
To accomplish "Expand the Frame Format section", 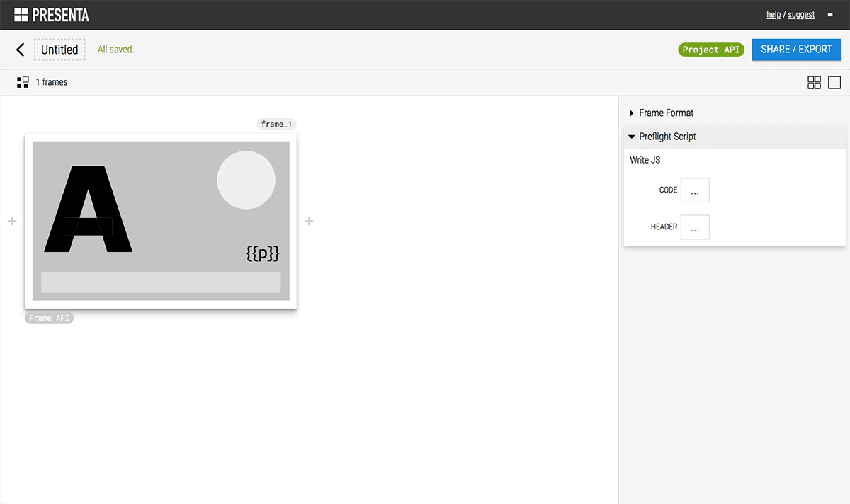I will click(735, 113).
